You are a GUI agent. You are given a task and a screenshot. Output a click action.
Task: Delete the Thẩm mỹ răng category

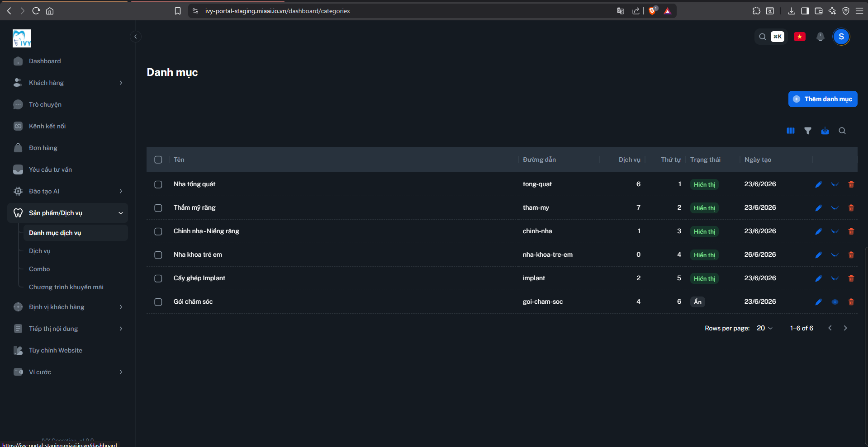point(851,208)
